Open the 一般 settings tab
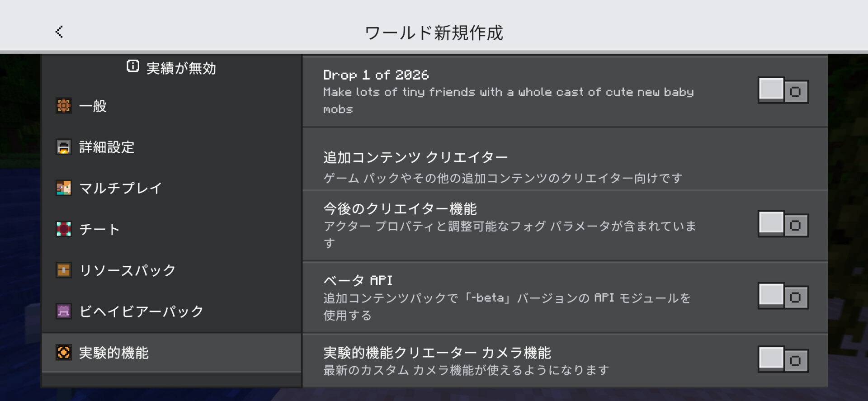This screenshot has height=401, width=868. pyautogui.click(x=93, y=106)
